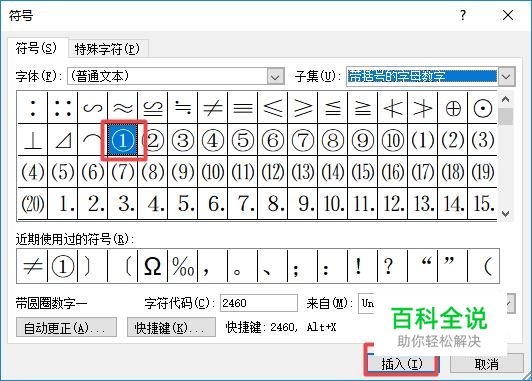
Task: Open the 字体 font dropdown
Action: [x=275, y=77]
